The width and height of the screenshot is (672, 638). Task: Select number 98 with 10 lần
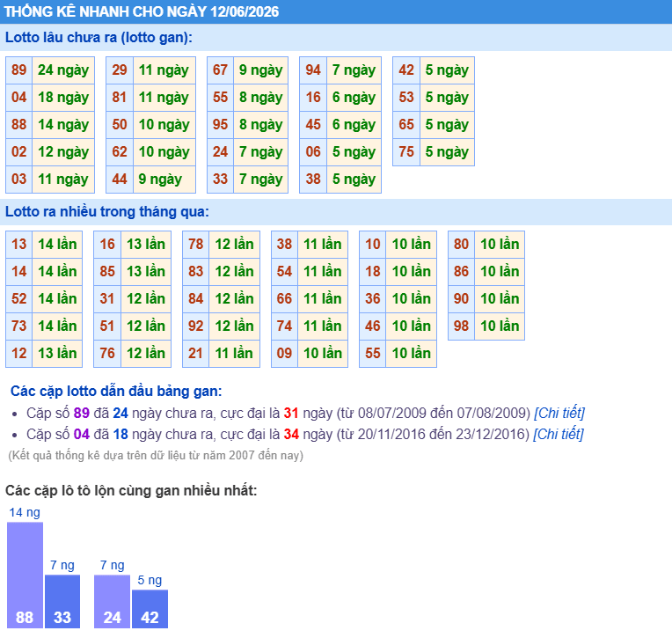(461, 326)
